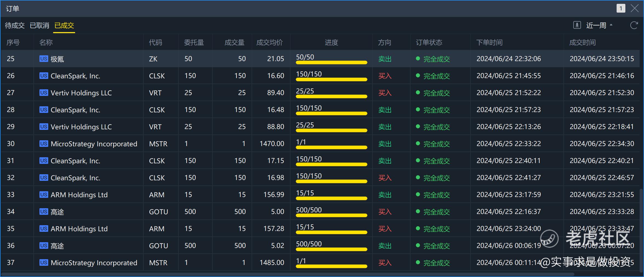Click price 17.15 in order 31
The height and width of the screenshot is (277, 644).
[275, 161]
